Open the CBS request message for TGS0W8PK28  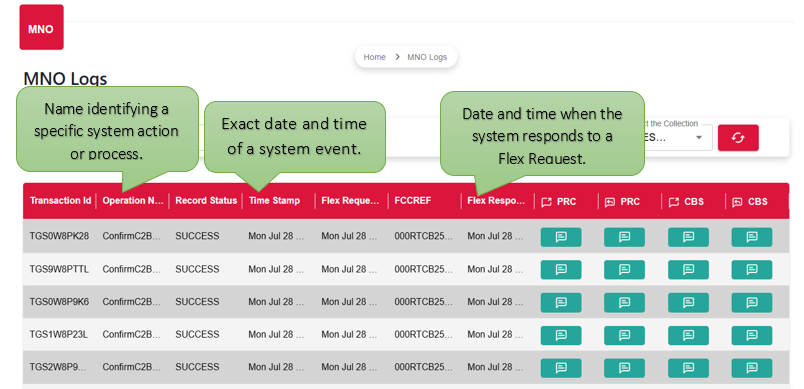coord(688,237)
